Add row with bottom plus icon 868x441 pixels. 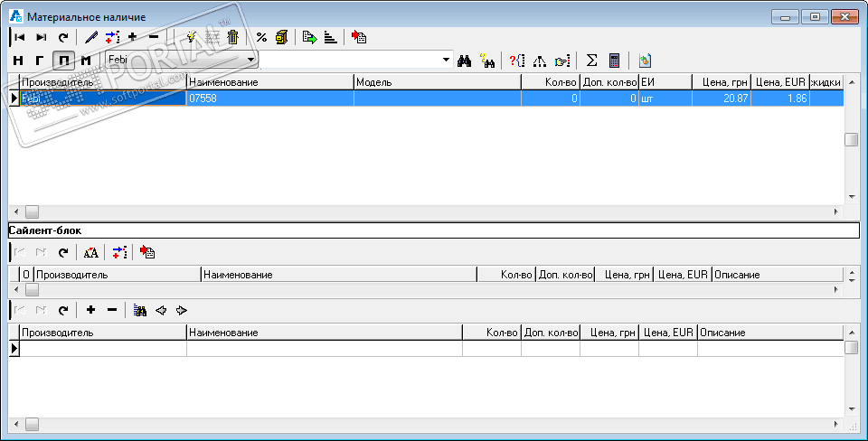click(90, 310)
